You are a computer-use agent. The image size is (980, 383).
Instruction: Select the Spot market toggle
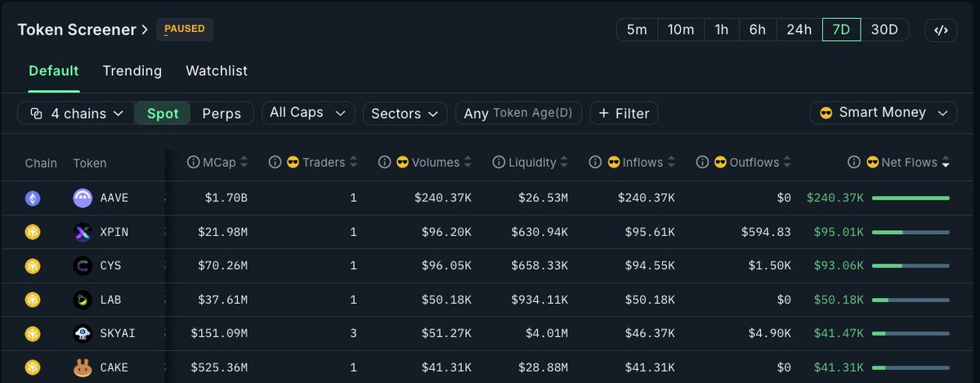[163, 114]
